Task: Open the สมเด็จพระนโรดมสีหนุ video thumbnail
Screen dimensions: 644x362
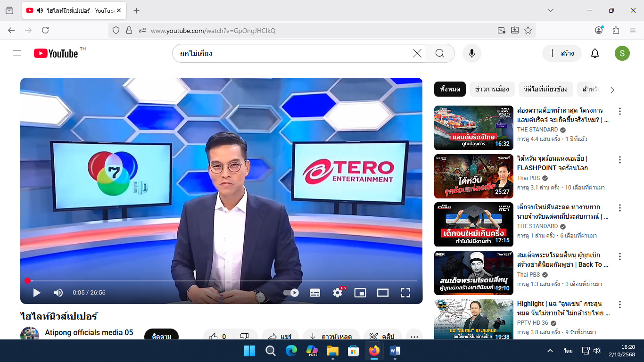Action: coord(474,273)
